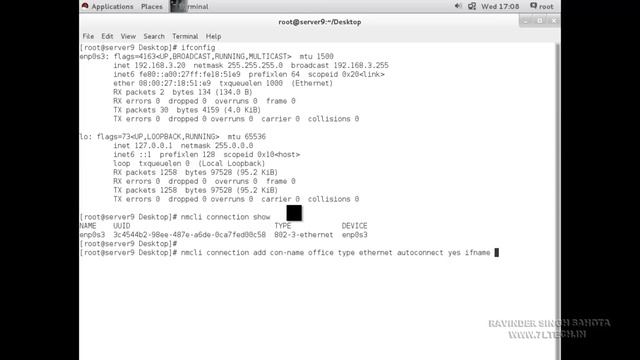This screenshot has width=640, height=360.
Task: Click netmask 255.255.255.0 text
Action: pyautogui.click(x=238, y=65)
